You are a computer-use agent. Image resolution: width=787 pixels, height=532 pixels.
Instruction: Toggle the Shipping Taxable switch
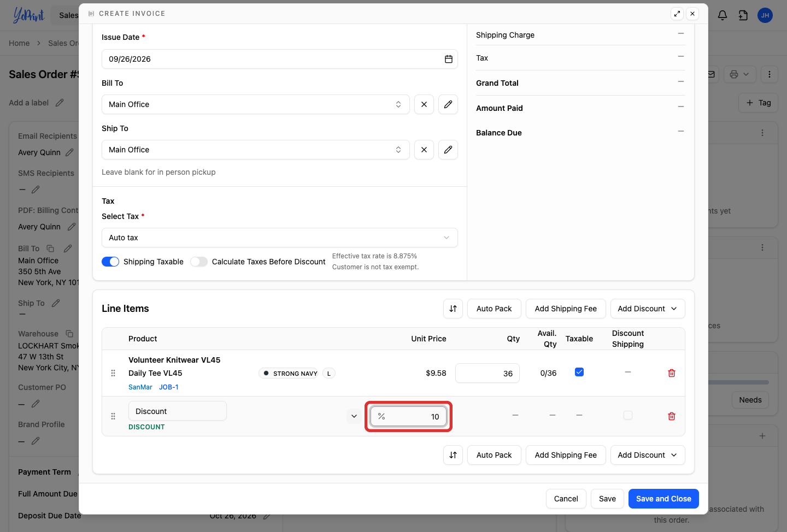[110, 262]
